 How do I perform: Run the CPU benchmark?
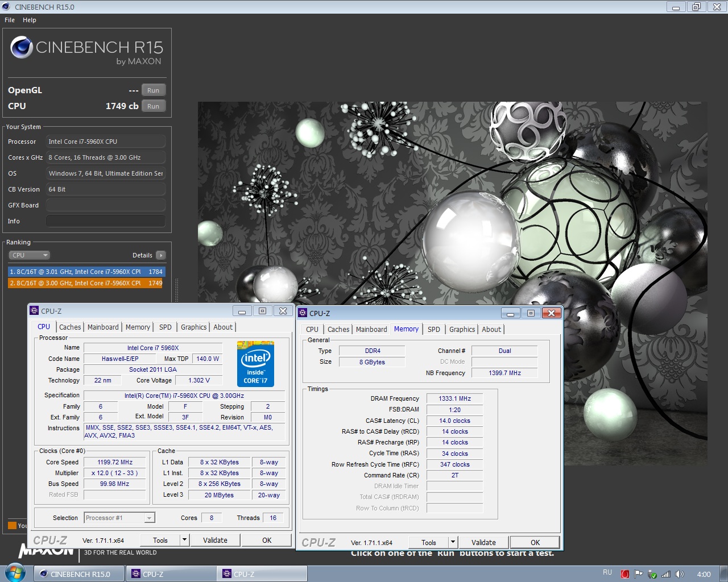[x=154, y=106]
